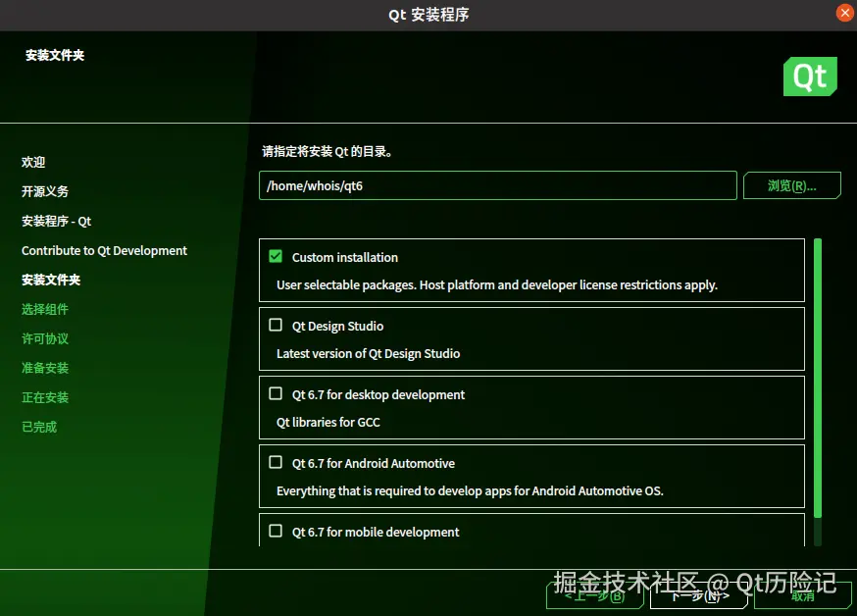Select the 选择组件 sidebar step
This screenshot has width=857, height=616.
point(45,309)
